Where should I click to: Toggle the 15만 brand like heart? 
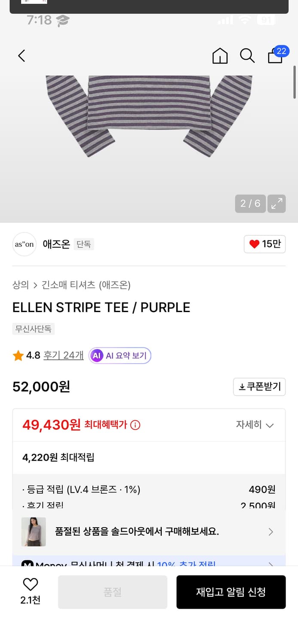tap(264, 244)
